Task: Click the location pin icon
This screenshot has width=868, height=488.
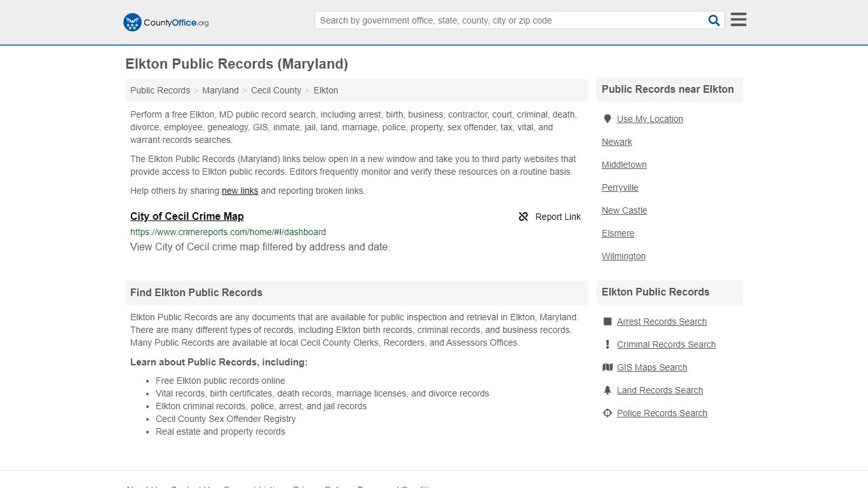Action: (x=607, y=119)
